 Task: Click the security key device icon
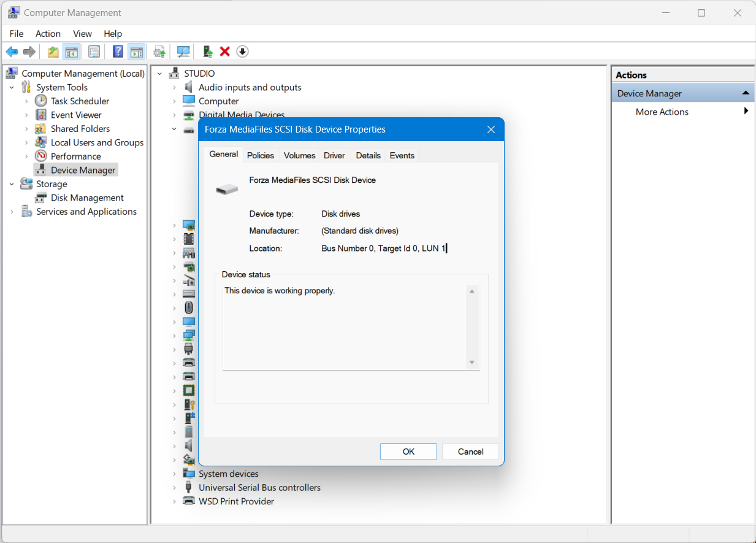(x=189, y=404)
